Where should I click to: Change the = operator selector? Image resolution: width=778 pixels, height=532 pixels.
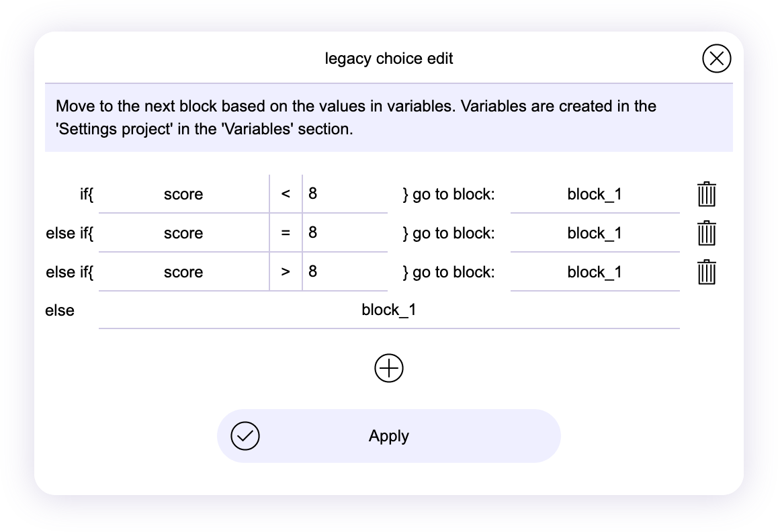tap(286, 234)
